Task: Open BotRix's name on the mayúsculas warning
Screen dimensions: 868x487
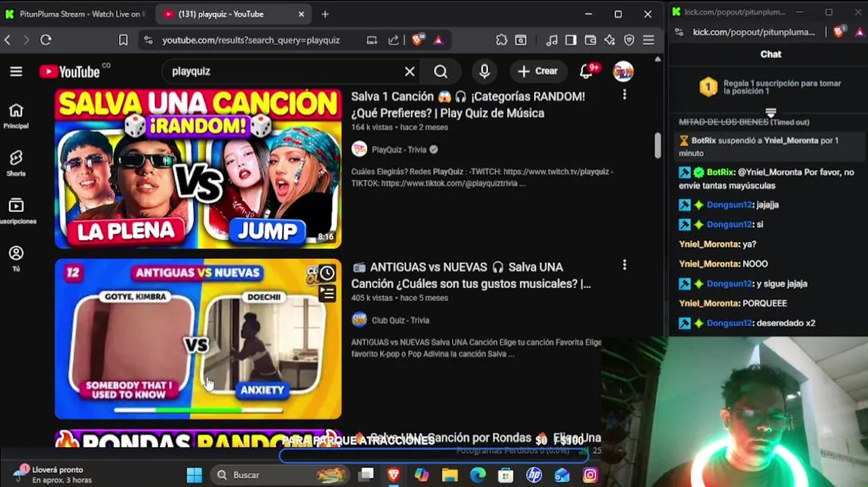Action: (721, 172)
